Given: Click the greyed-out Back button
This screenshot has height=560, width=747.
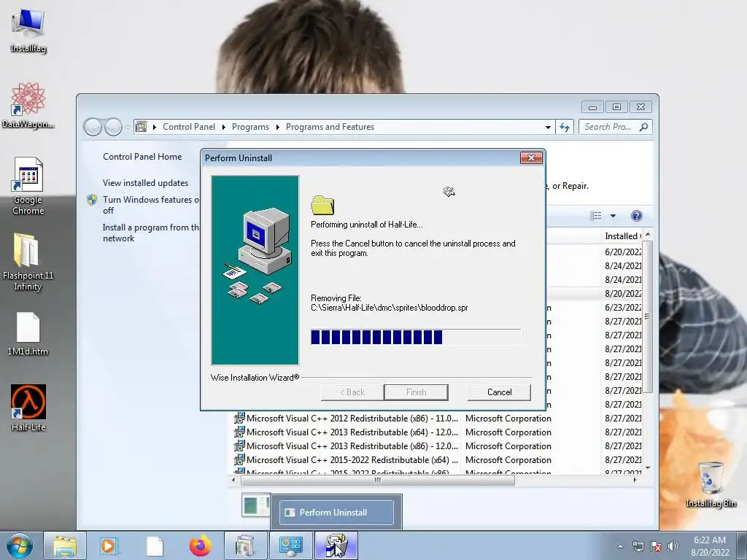Looking at the screenshot, I should [x=352, y=392].
